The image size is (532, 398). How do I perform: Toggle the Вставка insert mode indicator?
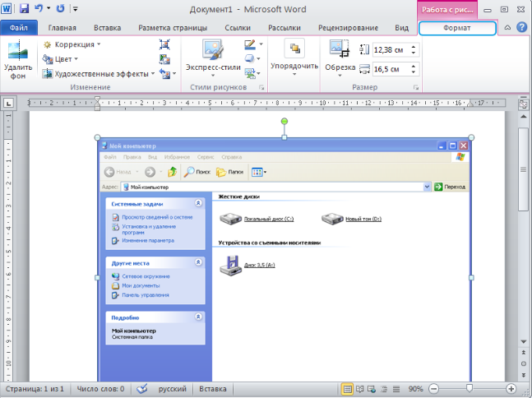click(x=213, y=389)
